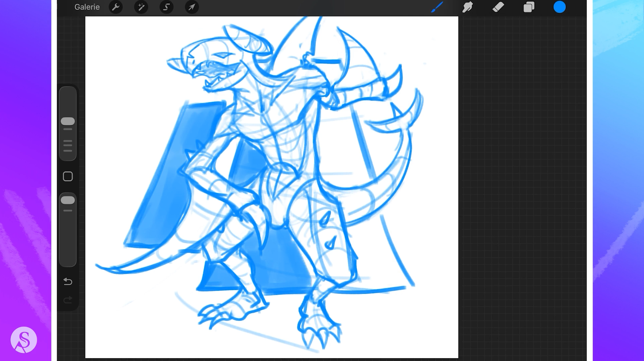Open the blue active color picker
The height and width of the screenshot is (361, 644).
pyautogui.click(x=560, y=7)
